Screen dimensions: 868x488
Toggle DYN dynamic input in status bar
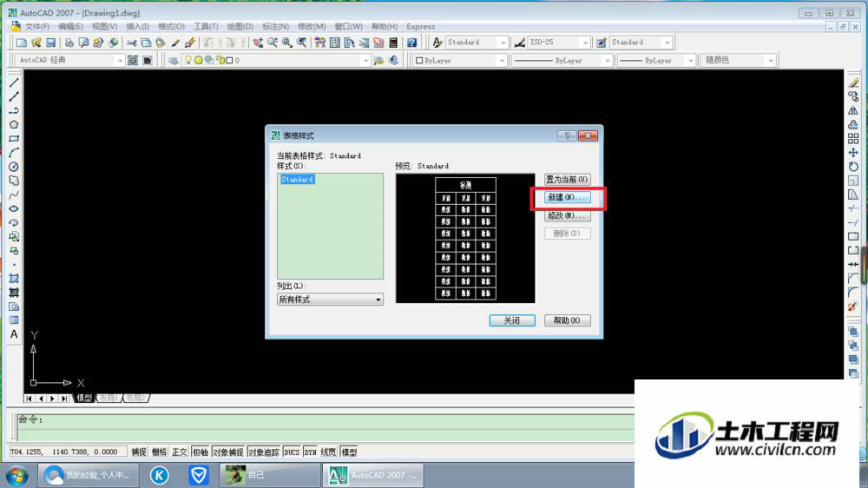pos(310,452)
